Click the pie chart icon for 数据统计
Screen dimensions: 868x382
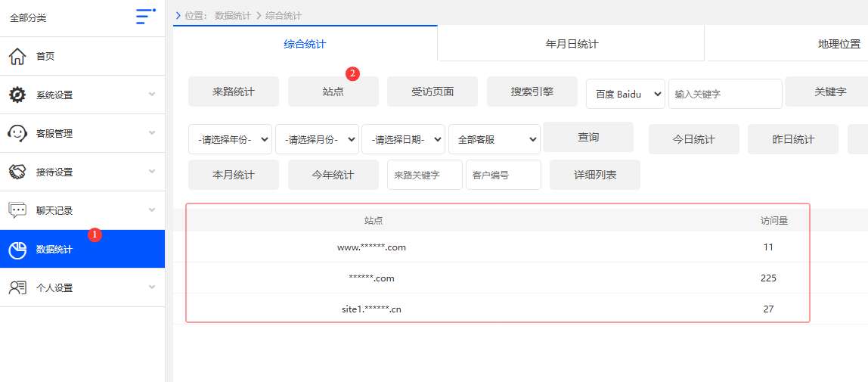tap(17, 250)
